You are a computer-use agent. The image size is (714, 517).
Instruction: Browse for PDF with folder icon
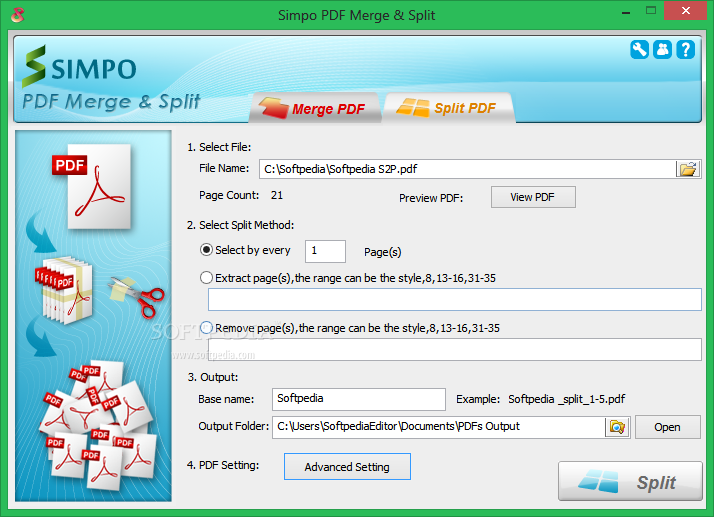tap(688, 169)
